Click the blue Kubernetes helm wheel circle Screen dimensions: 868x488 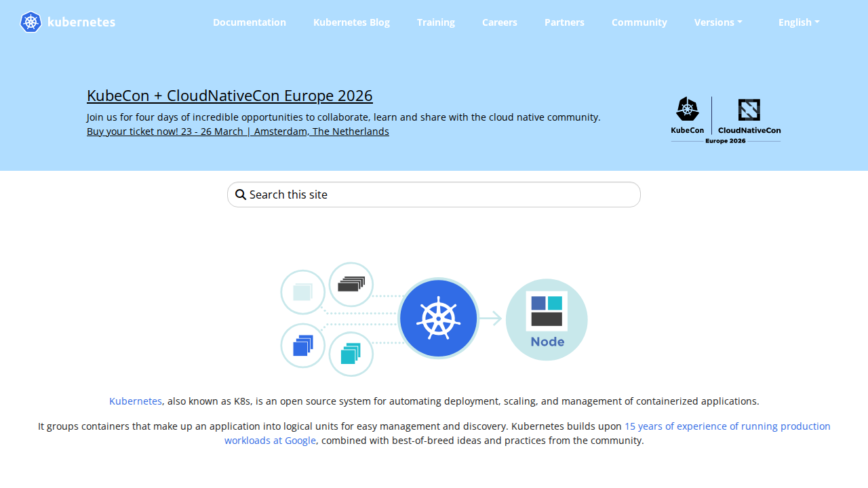click(438, 318)
